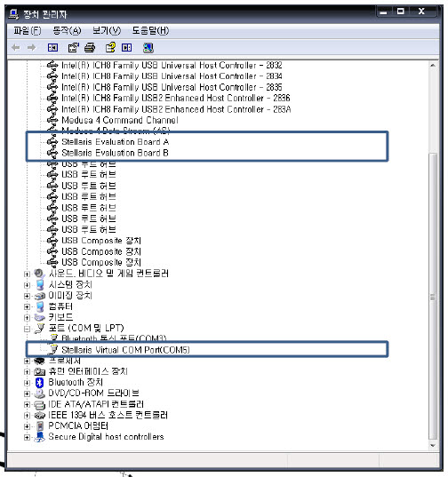Click the Scan for hardware changes icon
This screenshot has height=477, width=448.
(x=148, y=48)
